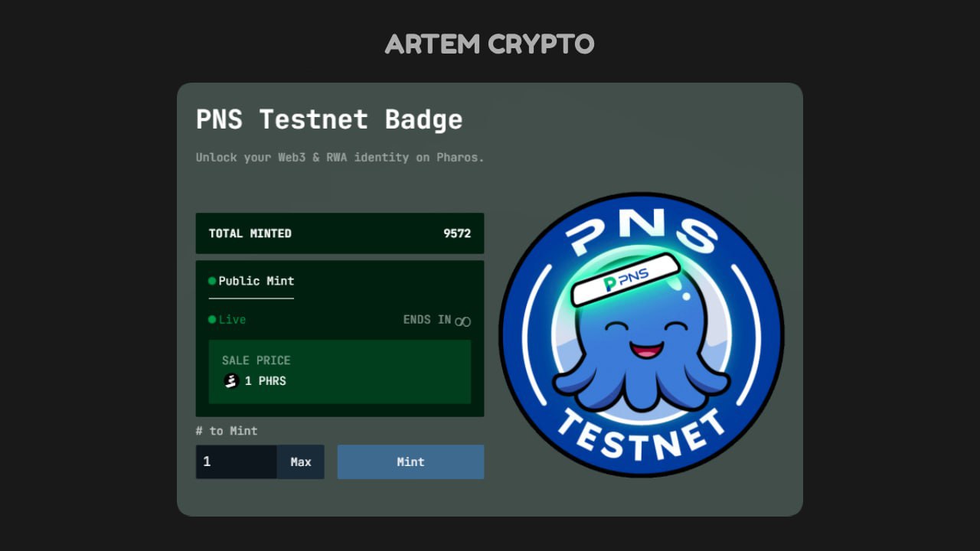Click the TOTAL MINTED label
Image resolution: width=980 pixels, height=551 pixels.
coord(250,233)
